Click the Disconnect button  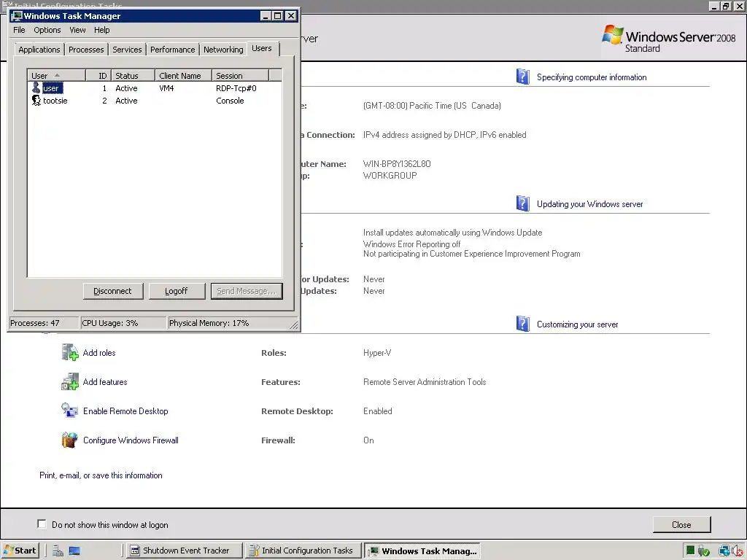click(x=113, y=291)
